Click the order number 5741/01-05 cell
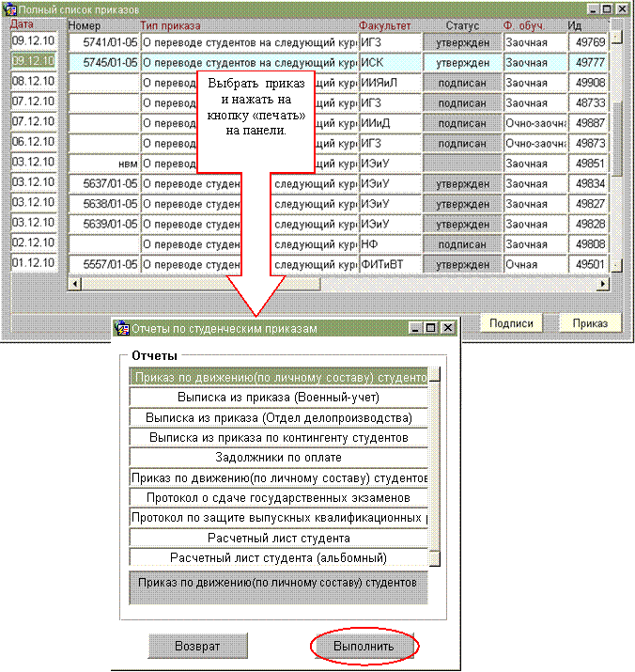Image resolution: width=635 pixels, height=672 pixels. pos(104,42)
